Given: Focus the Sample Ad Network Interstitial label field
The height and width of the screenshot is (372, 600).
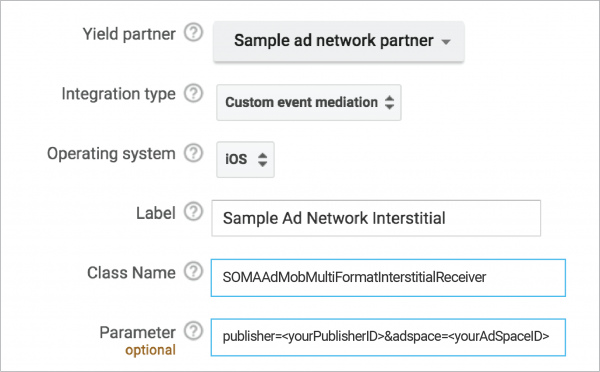Looking at the screenshot, I should (x=376, y=218).
